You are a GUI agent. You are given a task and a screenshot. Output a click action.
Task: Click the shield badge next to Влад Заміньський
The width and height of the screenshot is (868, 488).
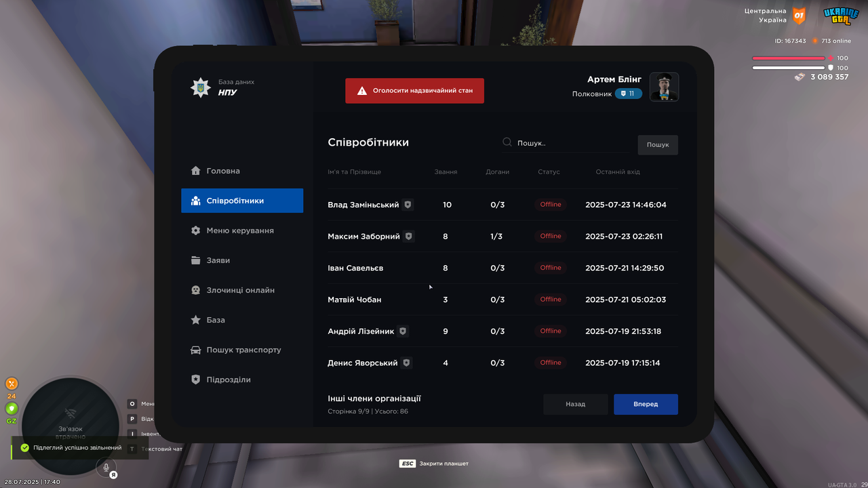[x=408, y=205]
